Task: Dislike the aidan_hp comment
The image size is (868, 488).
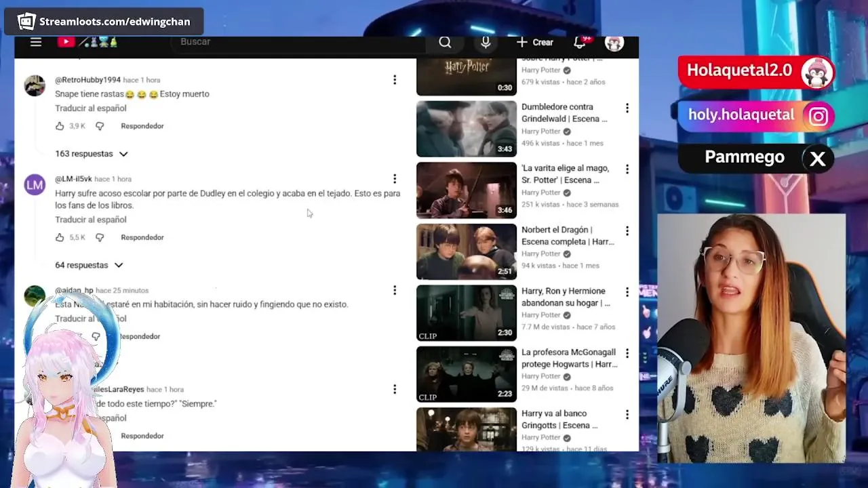Action: (96, 336)
